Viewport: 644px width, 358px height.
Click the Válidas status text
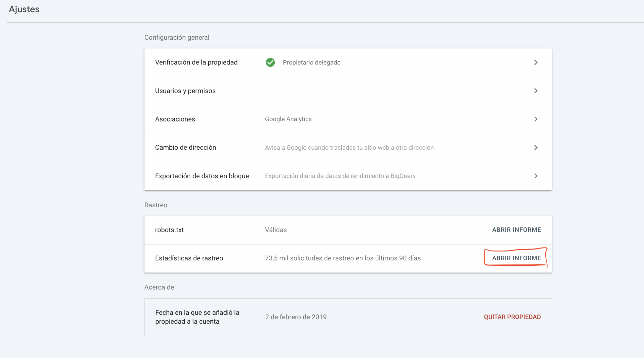(276, 230)
